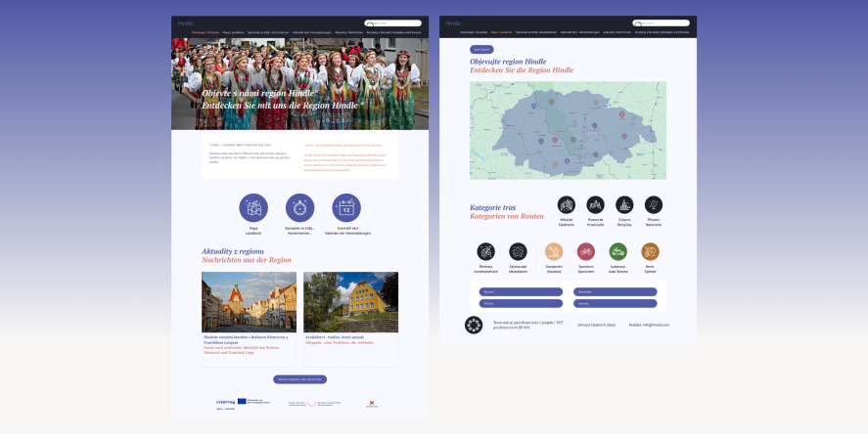Viewport: 868px width, 438px height.
Task: Select the Sportovní bicycle route icon
Action: pos(585,251)
